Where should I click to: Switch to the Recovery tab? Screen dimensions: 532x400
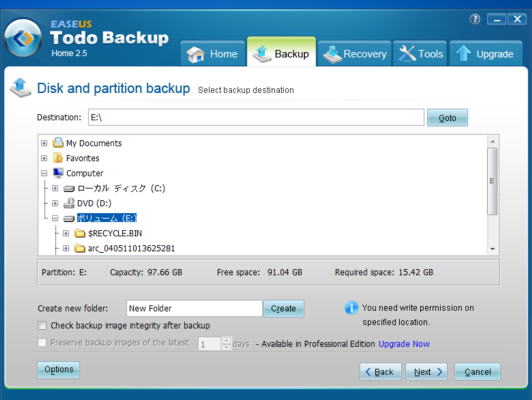(354, 54)
